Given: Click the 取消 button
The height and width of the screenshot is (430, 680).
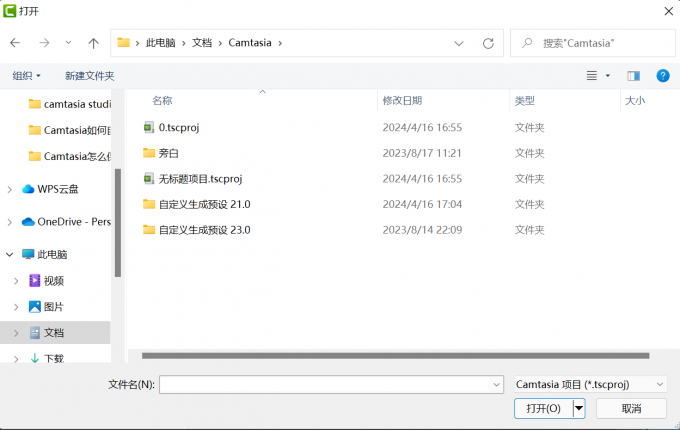Looking at the screenshot, I should (x=631, y=408).
